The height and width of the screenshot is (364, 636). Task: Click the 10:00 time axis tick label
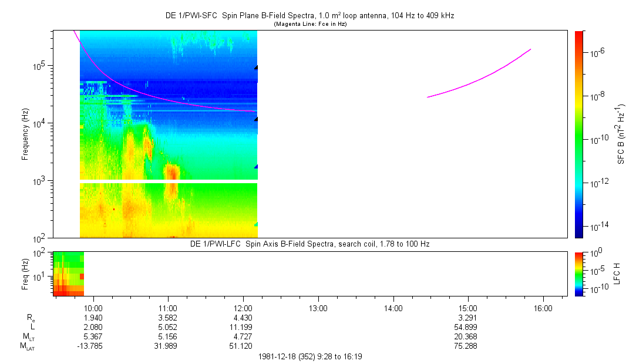click(x=94, y=307)
